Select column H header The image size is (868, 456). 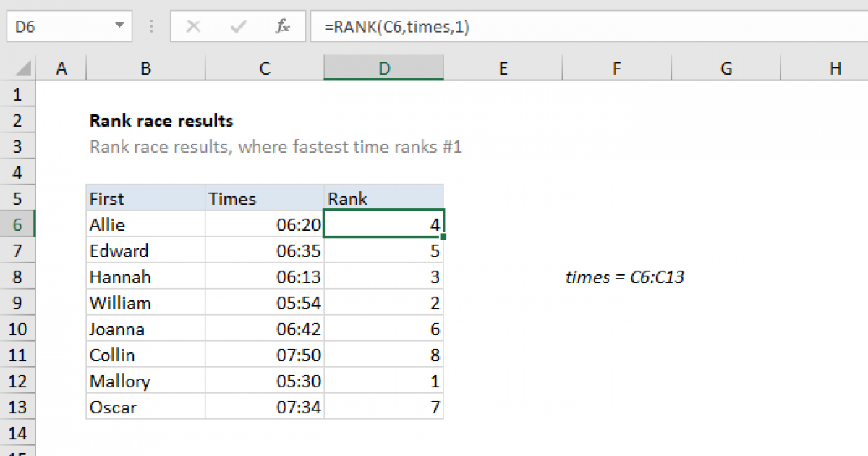point(835,69)
